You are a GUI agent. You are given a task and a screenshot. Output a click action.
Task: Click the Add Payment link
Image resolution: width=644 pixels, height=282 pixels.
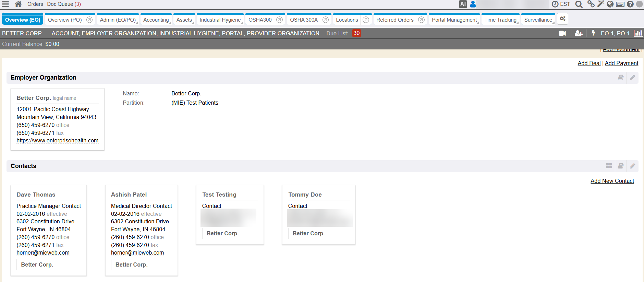(621, 63)
